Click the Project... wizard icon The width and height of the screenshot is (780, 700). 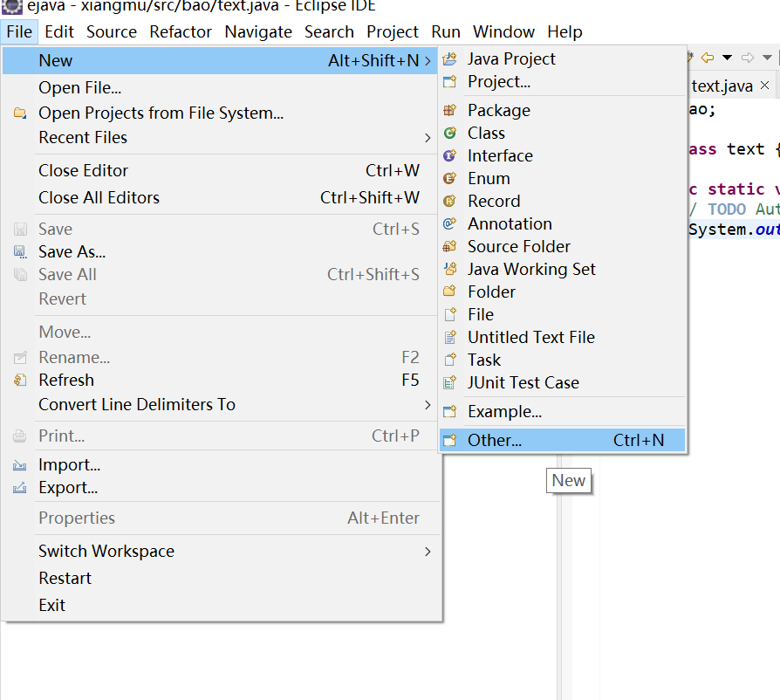click(x=449, y=81)
